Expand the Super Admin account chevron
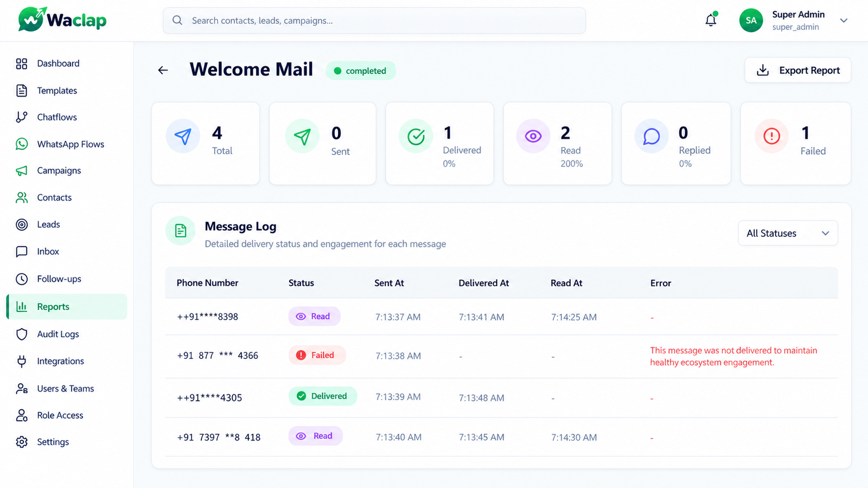This screenshot has height=488, width=868. click(844, 21)
